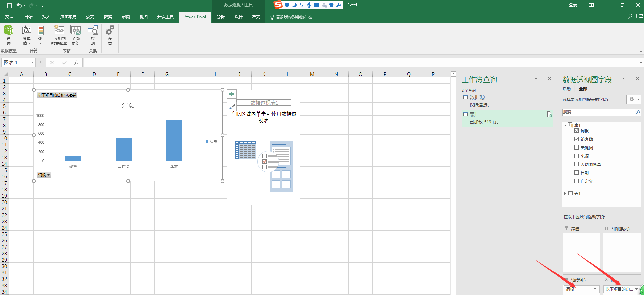Click the 汇总 legend color marker
Screen dimensions: 644x295
point(207,141)
